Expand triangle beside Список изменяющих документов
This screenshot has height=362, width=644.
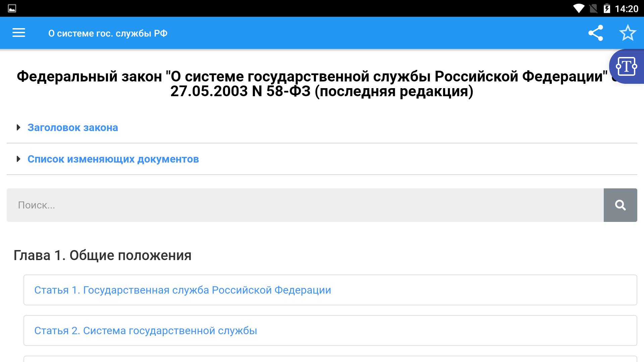(19, 159)
